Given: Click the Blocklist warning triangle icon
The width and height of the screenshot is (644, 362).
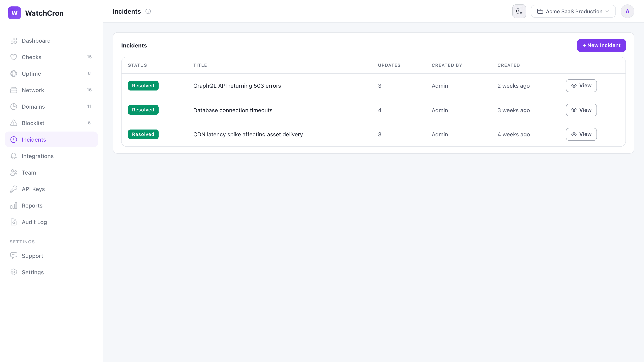Looking at the screenshot, I should [13, 123].
